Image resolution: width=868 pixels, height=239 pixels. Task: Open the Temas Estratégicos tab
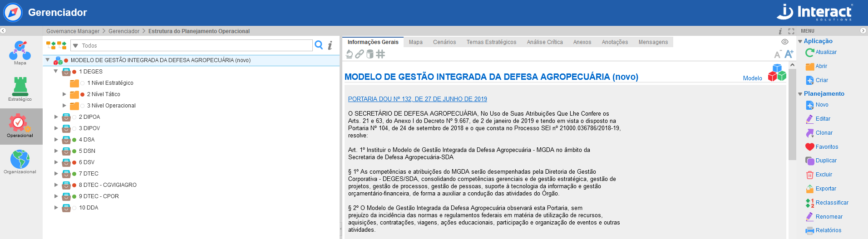pyautogui.click(x=492, y=42)
